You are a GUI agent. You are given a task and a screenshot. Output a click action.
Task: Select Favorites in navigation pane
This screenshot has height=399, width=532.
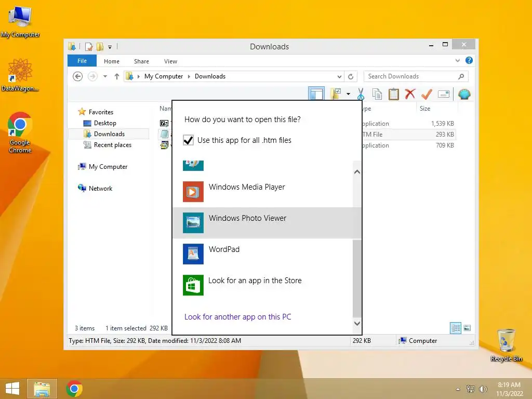pyautogui.click(x=101, y=112)
